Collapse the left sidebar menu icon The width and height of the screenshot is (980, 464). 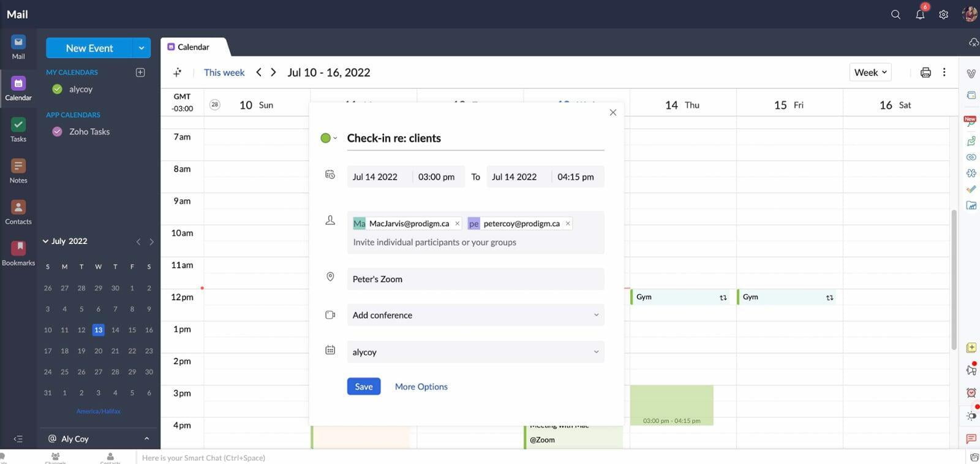18,439
